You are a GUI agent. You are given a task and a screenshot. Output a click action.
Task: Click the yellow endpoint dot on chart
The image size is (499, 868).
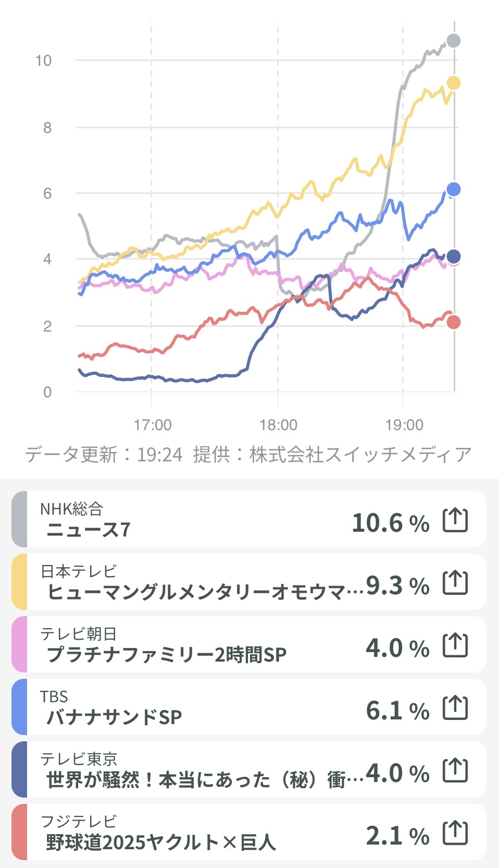454,83
